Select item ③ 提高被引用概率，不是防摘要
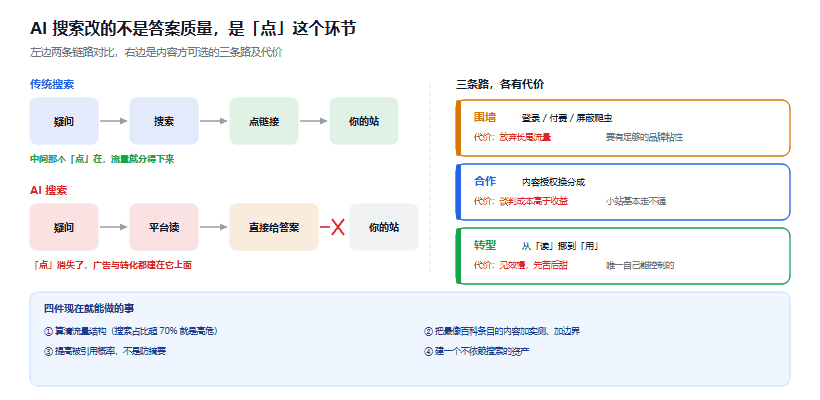Viewport: 820px width, 400px height. tap(105, 351)
